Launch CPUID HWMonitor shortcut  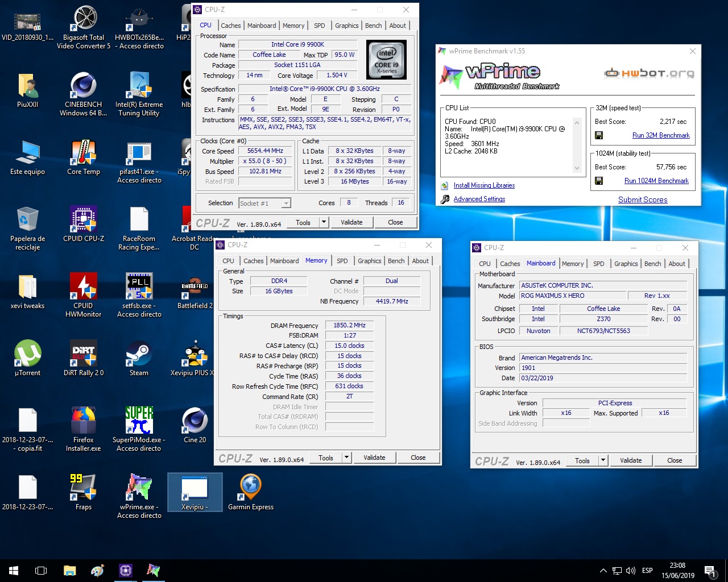[84, 296]
